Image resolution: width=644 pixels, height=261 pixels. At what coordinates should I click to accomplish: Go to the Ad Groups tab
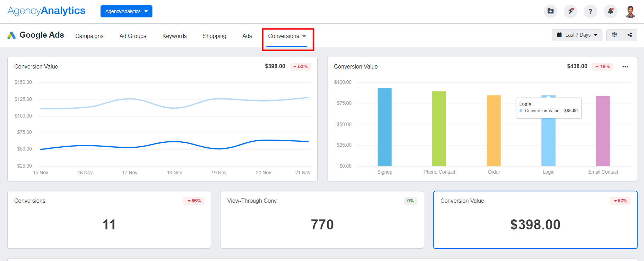[x=132, y=36]
